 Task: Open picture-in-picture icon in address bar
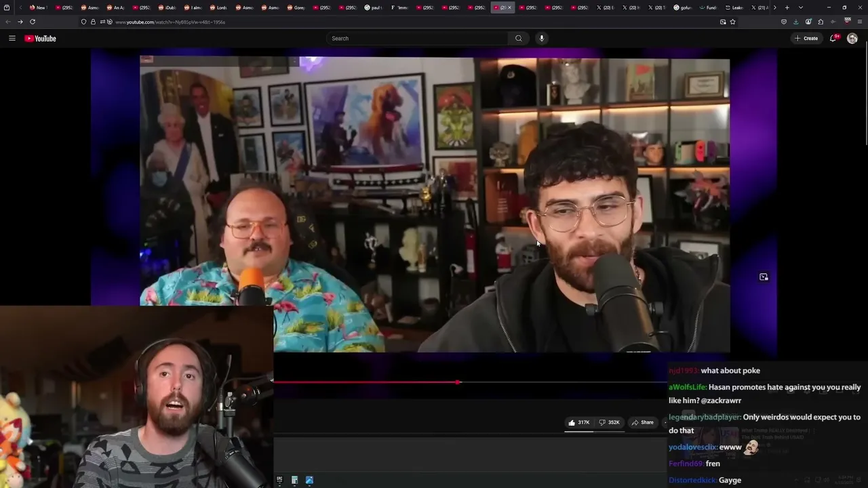(x=723, y=22)
